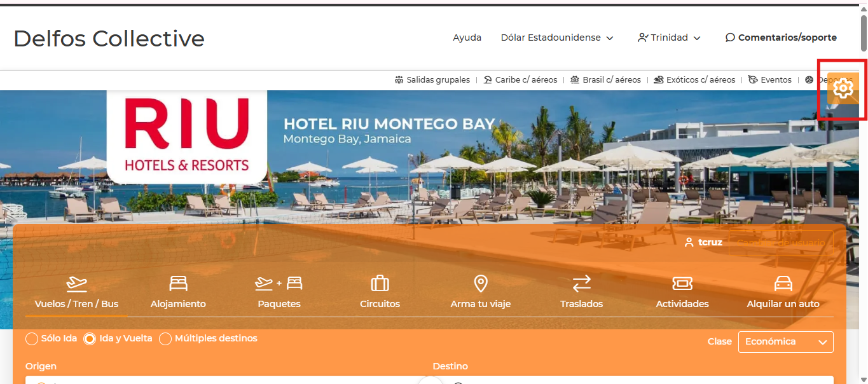Click the Ayuda link
This screenshot has width=868, height=384.
pyautogui.click(x=467, y=38)
